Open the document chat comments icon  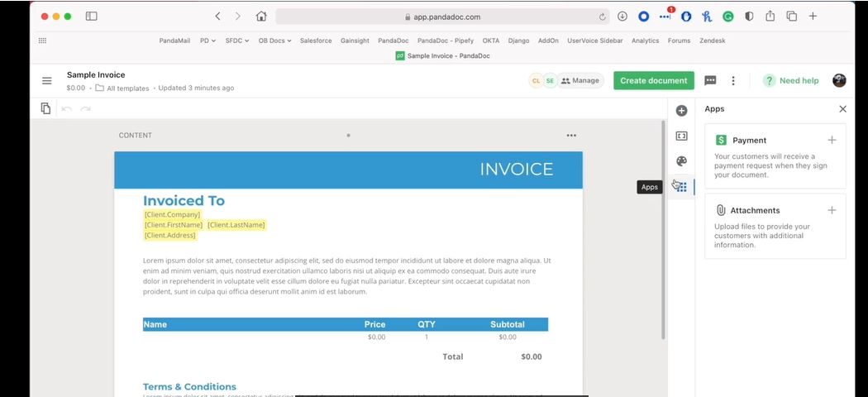click(x=710, y=81)
